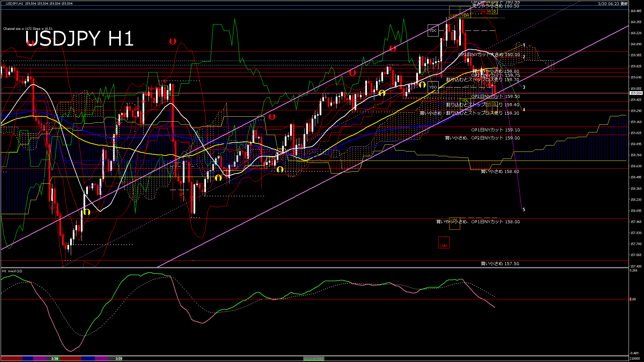
Task: Click the LMH last-month-high label icon
Action: coord(444,245)
